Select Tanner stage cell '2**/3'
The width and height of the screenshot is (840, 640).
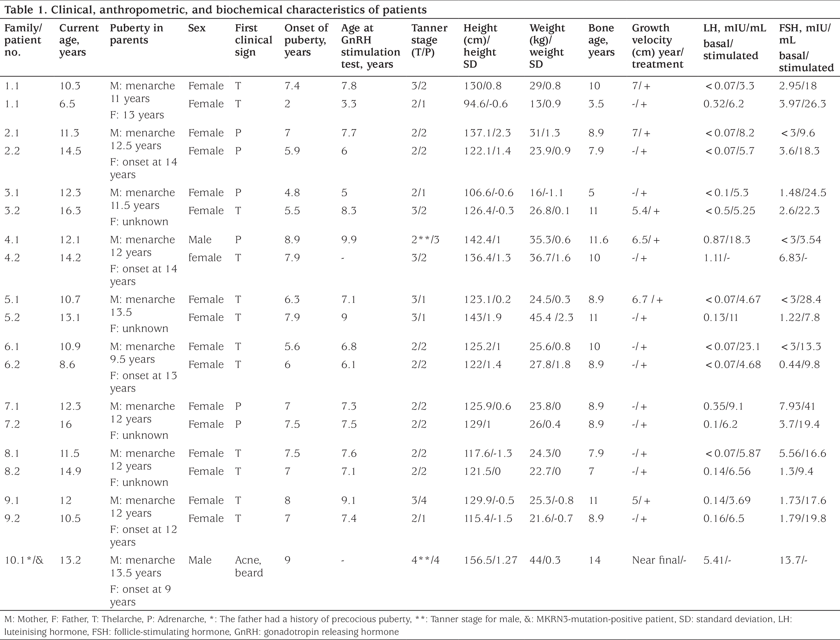tap(425, 240)
